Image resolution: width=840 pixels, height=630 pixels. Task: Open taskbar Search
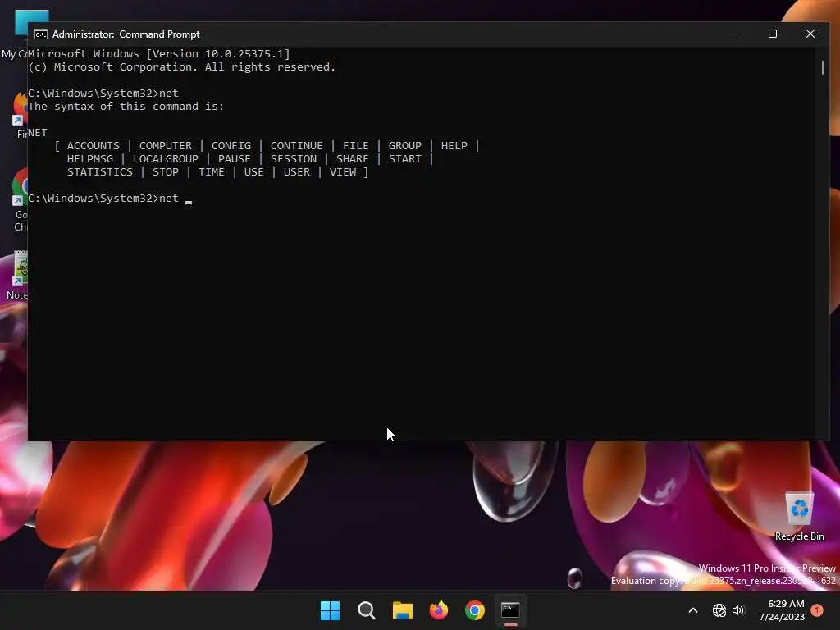(x=367, y=610)
